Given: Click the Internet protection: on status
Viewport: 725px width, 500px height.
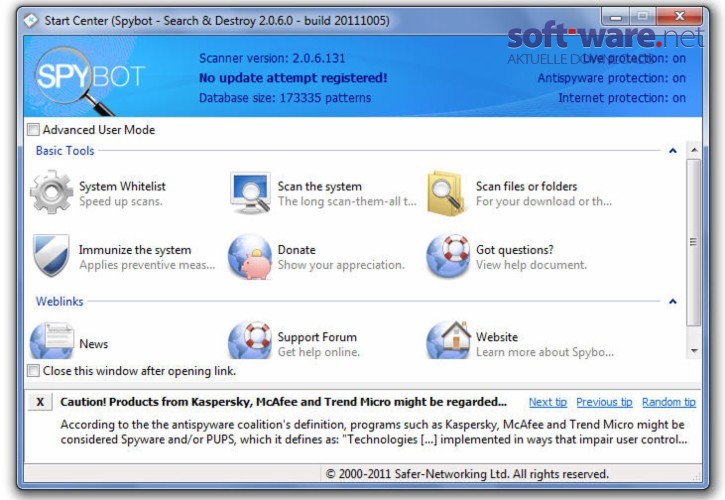Looking at the screenshot, I should (622, 98).
